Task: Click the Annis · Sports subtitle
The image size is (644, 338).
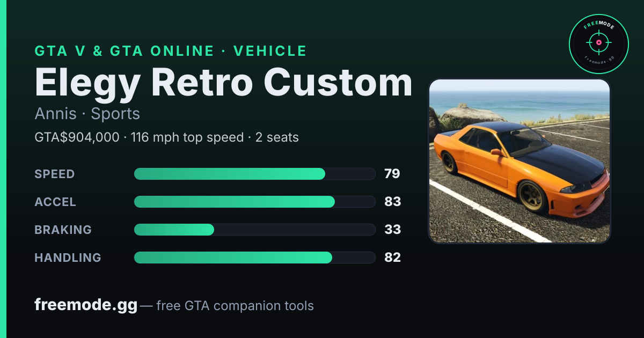Action: point(87,114)
